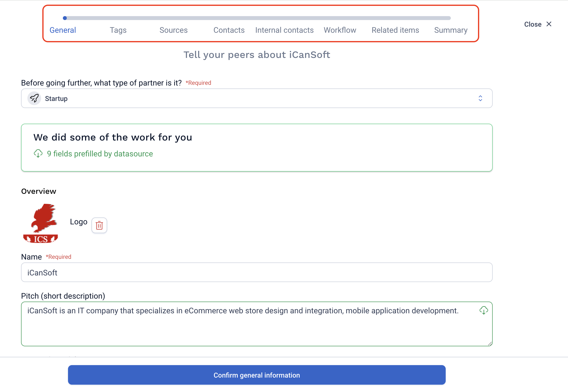Click the Close text link
The height and width of the screenshot is (392, 568).
(533, 24)
